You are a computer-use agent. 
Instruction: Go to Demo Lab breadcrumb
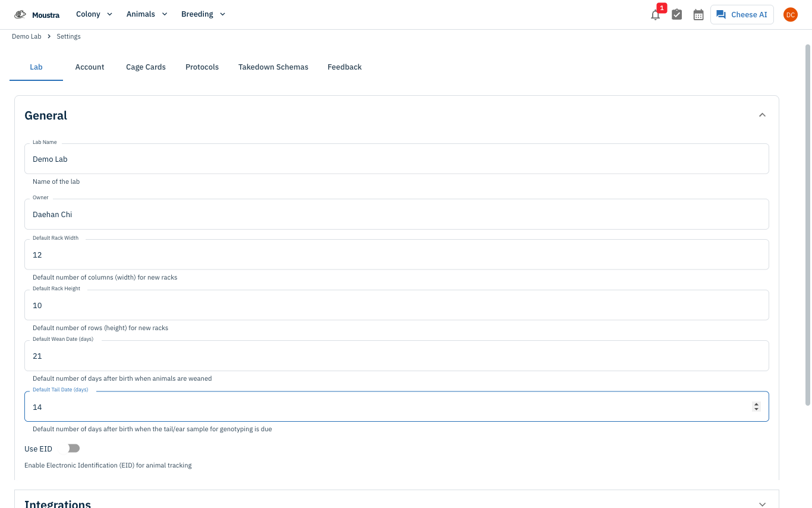27,36
